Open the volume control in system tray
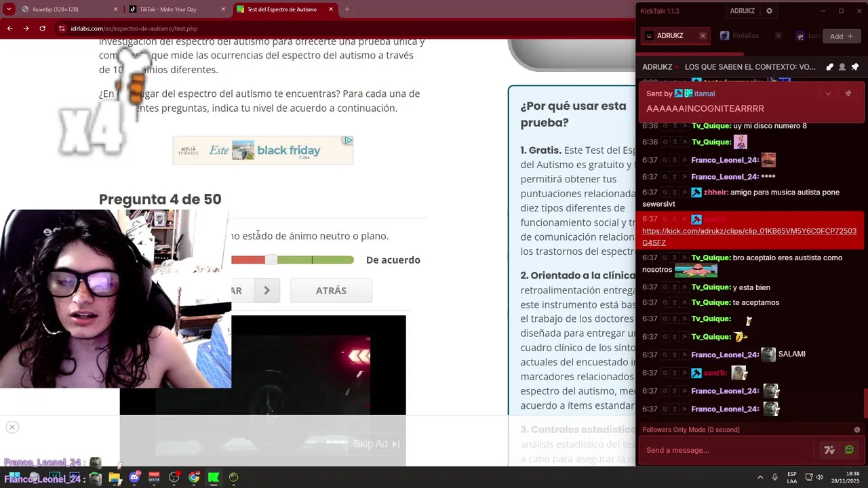868x488 pixels. (819, 478)
